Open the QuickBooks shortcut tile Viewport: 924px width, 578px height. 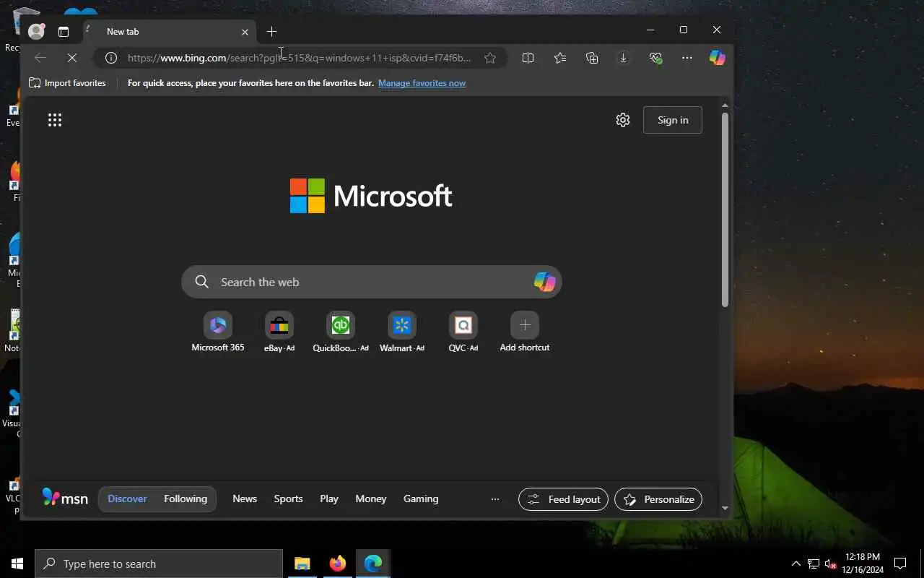(x=340, y=332)
